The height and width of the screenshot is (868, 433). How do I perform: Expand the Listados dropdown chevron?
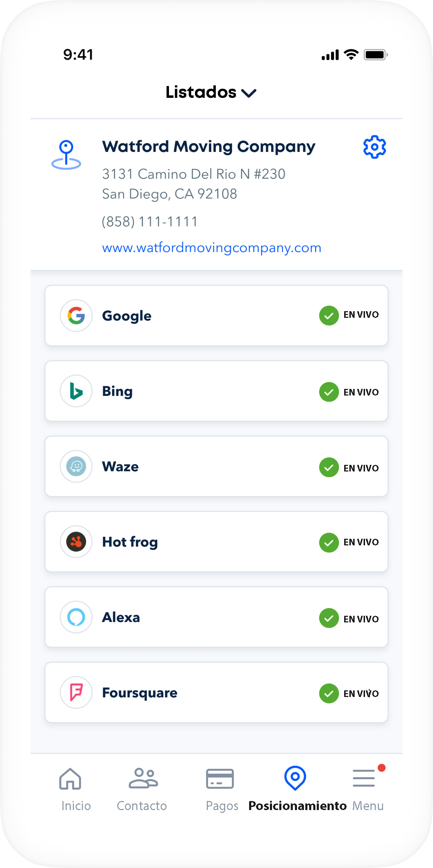249,93
